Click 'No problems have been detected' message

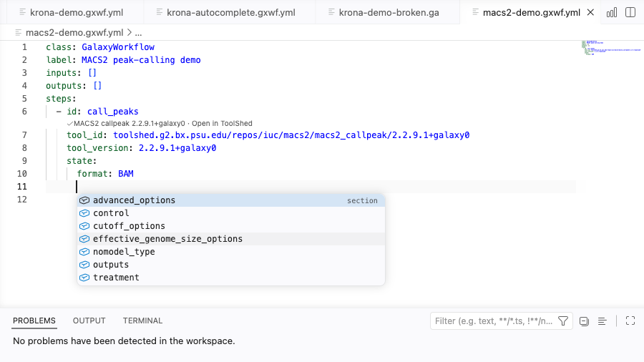[x=124, y=341]
